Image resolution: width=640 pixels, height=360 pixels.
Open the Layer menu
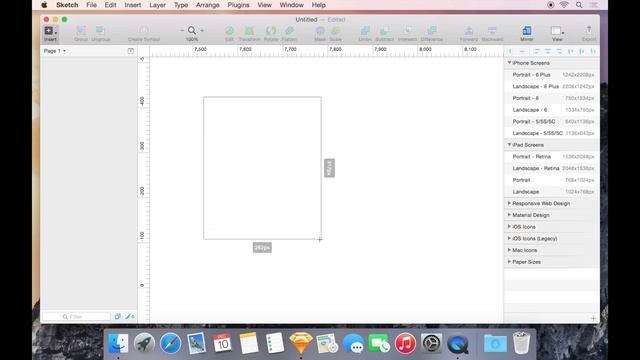coord(157,5)
